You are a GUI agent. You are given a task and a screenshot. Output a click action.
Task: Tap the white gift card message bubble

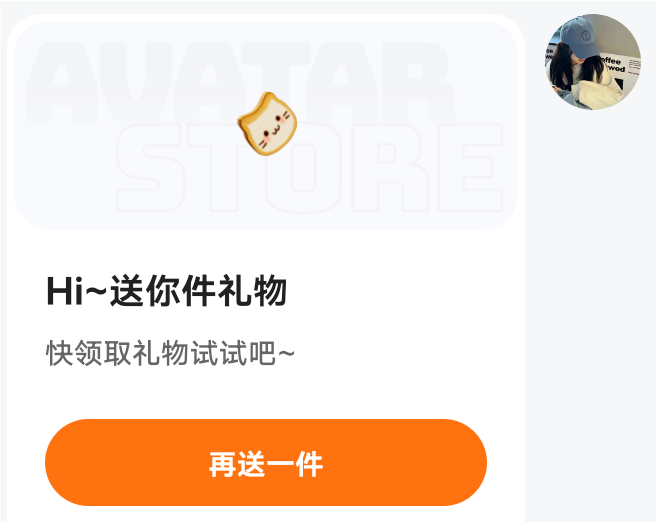click(266, 268)
